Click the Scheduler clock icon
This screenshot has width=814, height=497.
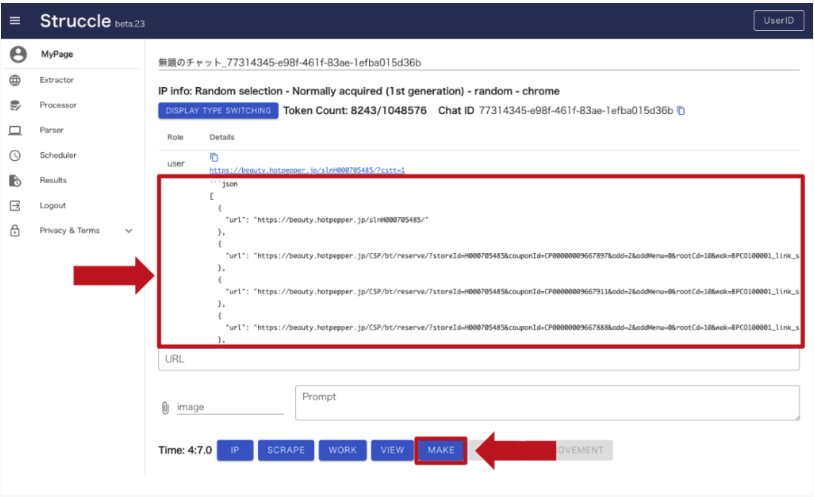pos(15,155)
